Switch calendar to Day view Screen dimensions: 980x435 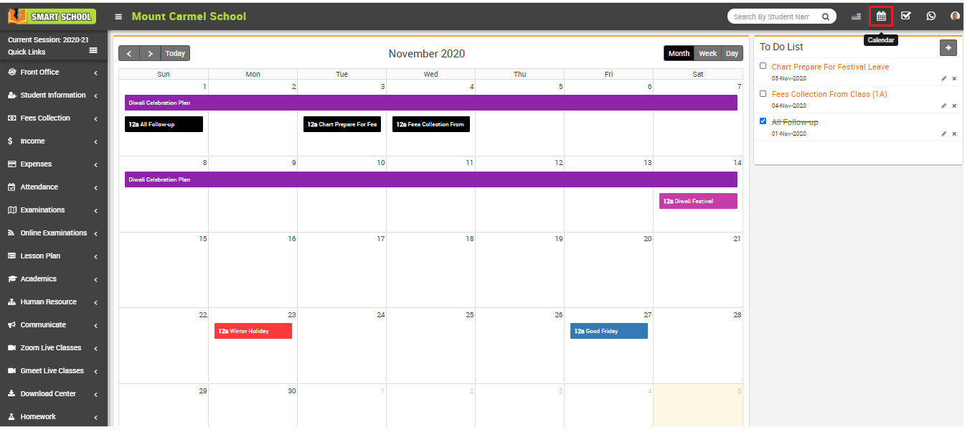(732, 54)
